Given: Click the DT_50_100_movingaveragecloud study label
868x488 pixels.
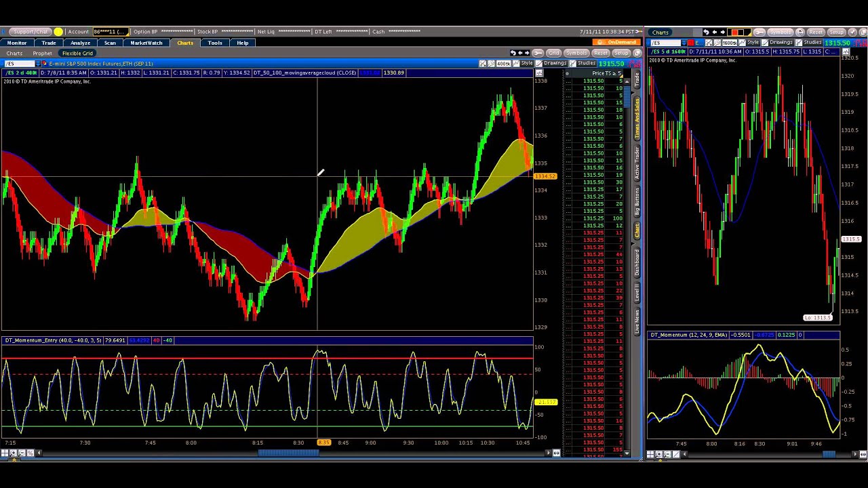Looking at the screenshot, I should 305,73.
